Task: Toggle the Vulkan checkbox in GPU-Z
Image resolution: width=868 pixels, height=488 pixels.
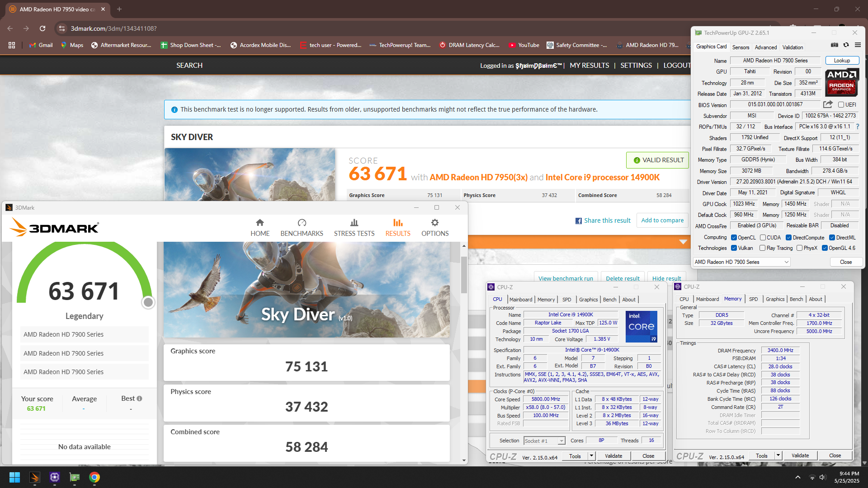Action: coord(734,248)
